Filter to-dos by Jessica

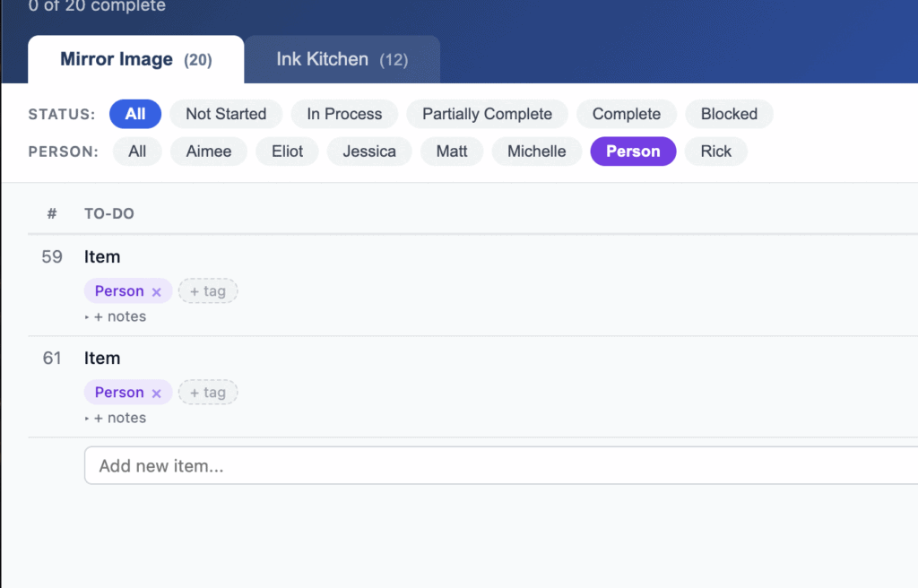click(x=369, y=151)
